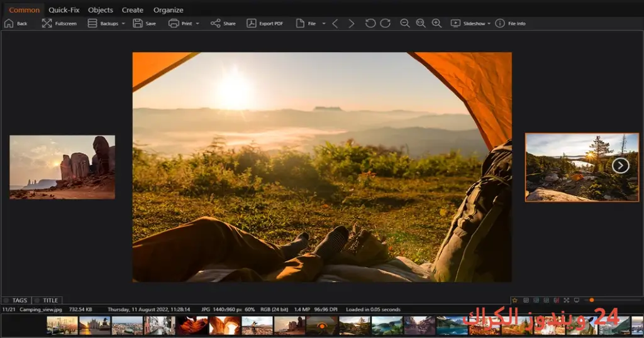The width and height of the screenshot is (644, 338).
Task: Click the crossed arrows icon near zoom slider
Action: pyautogui.click(x=567, y=300)
